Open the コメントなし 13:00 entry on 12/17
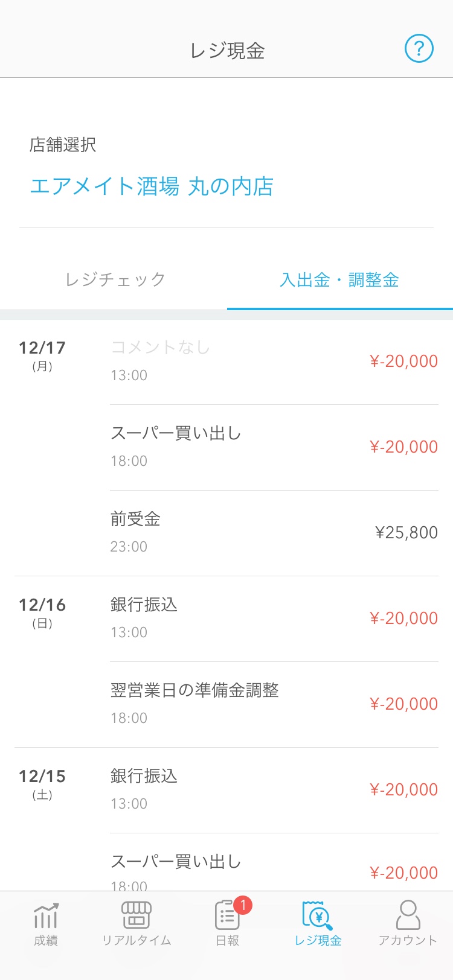 click(x=274, y=361)
